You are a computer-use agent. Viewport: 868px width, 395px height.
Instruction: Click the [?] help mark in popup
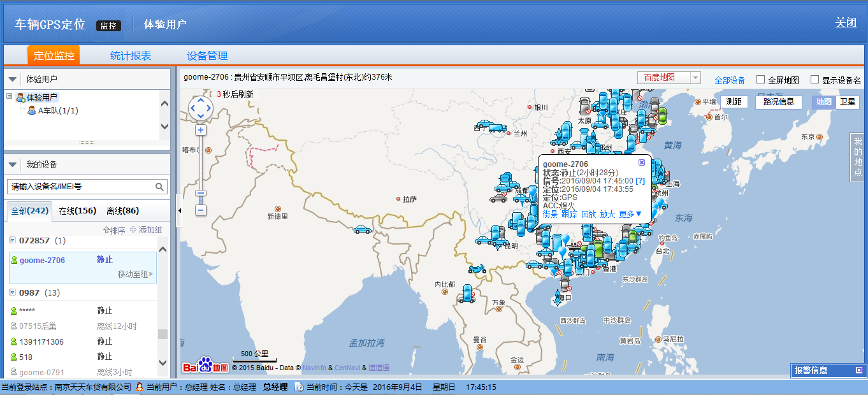(x=640, y=181)
